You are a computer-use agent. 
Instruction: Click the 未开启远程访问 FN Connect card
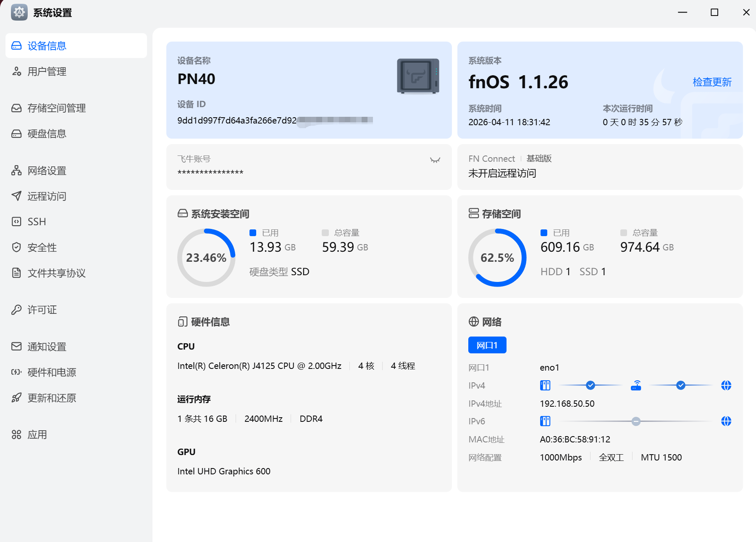(600, 167)
